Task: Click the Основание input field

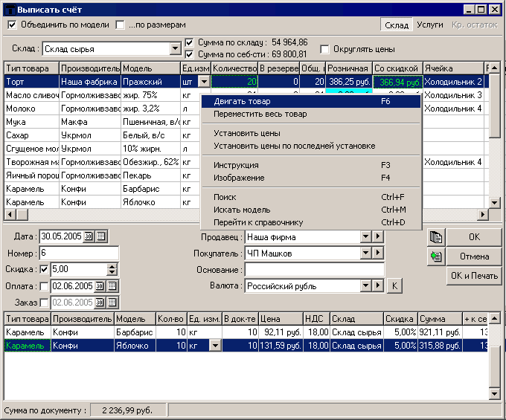Action: pos(315,270)
